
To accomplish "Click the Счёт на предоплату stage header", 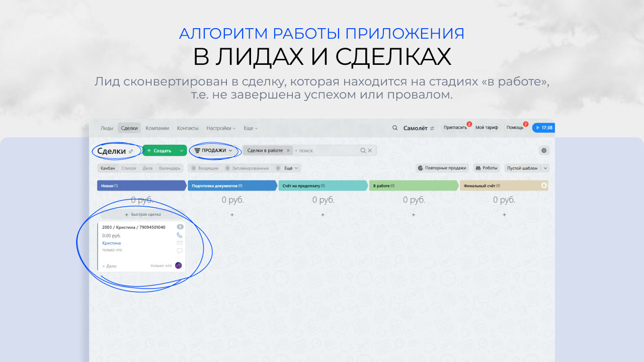I will 323,186.
